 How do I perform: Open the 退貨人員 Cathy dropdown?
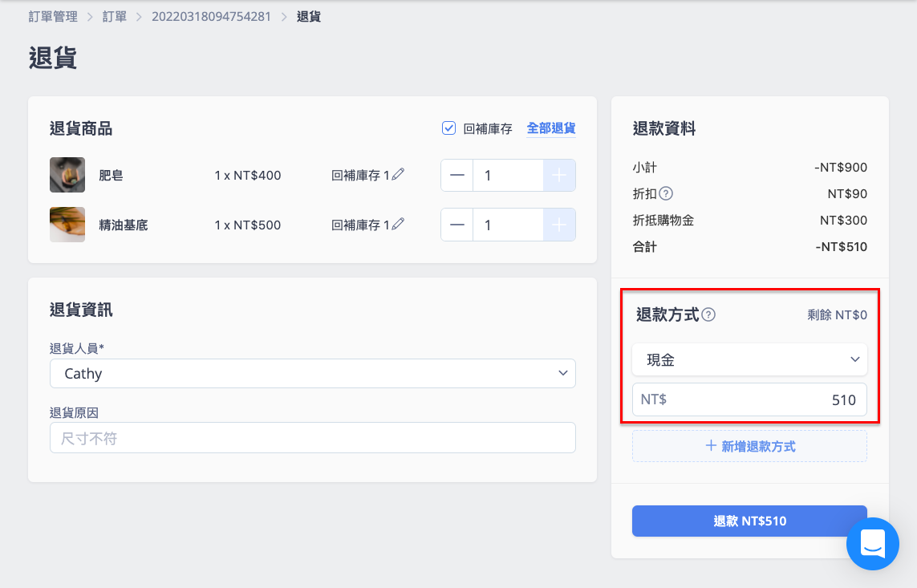[313, 374]
